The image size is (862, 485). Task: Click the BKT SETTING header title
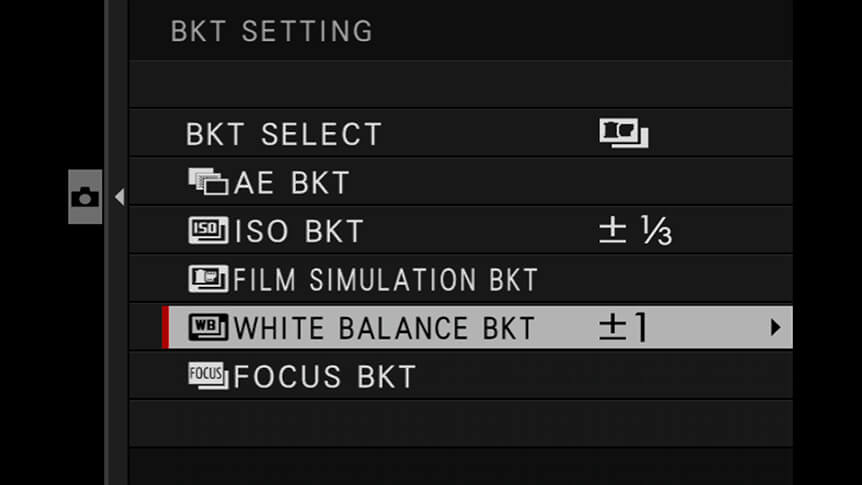click(x=272, y=31)
